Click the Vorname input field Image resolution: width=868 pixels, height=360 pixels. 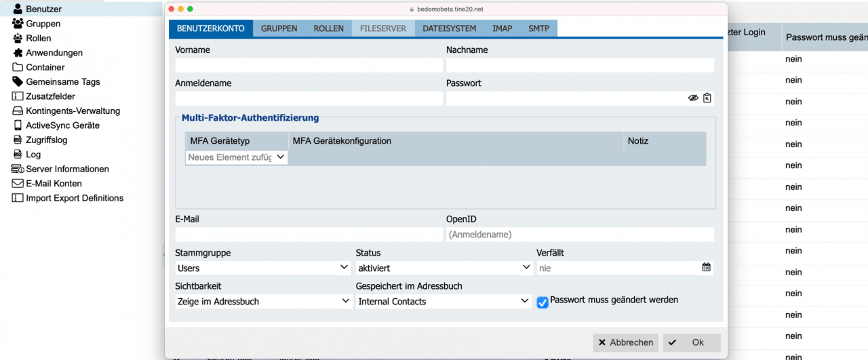tap(309, 66)
